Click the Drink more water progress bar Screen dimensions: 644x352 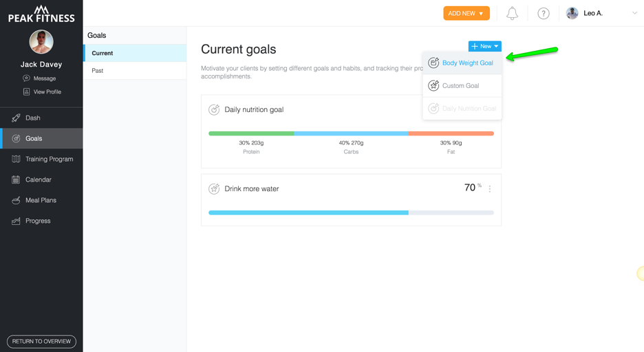click(351, 212)
